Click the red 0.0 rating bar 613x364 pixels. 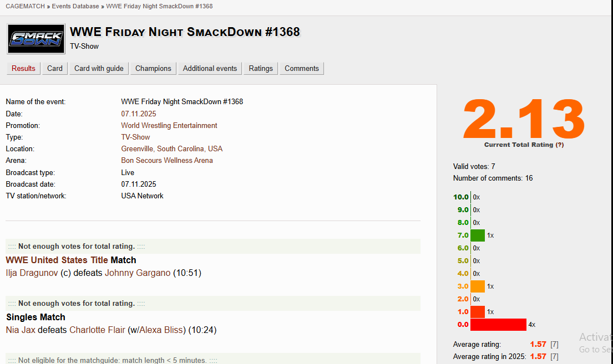point(499,325)
